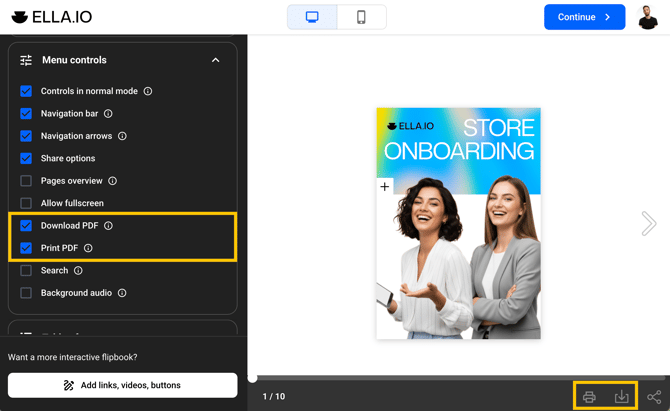Enable the Allow fullscreen checkbox
The height and width of the screenshot is (411, 670).
26,203
